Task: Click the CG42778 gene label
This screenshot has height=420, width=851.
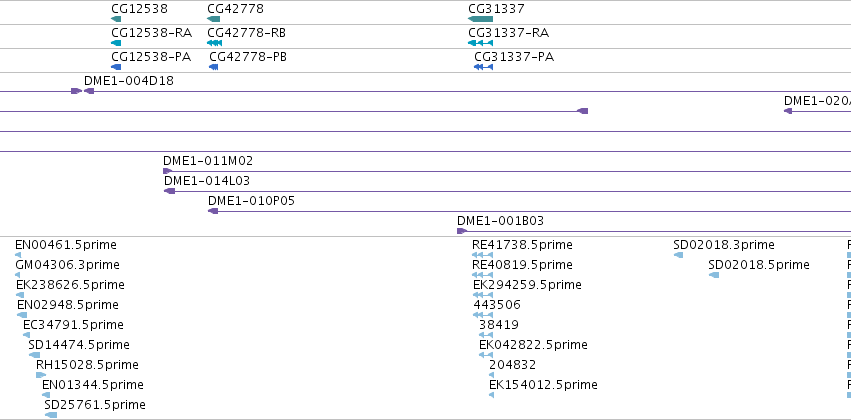Action: click(236, 9)
